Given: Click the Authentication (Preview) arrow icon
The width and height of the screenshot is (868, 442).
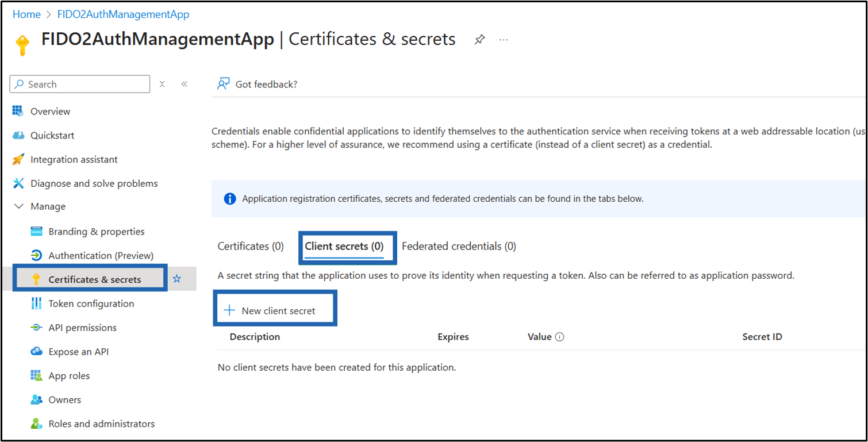Looking at the screenshot, I should pyautogui.click(x=36, y=256).
